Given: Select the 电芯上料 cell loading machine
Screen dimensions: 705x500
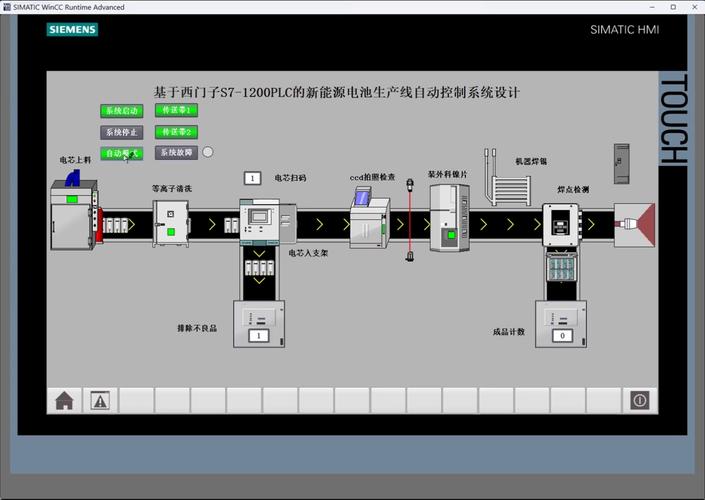Looking at the screenshot, I should pyautogui.click(x=75, y=214).
